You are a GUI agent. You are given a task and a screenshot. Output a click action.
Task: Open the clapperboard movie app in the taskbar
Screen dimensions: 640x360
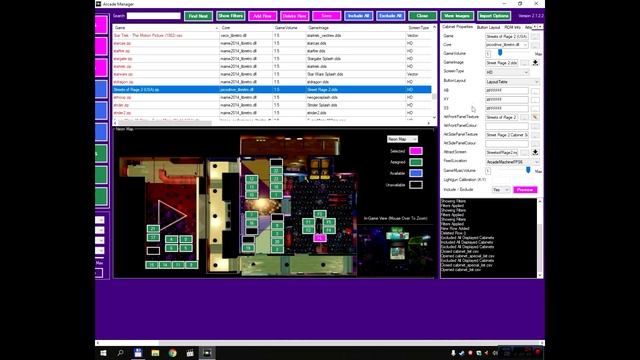(190, 353)
